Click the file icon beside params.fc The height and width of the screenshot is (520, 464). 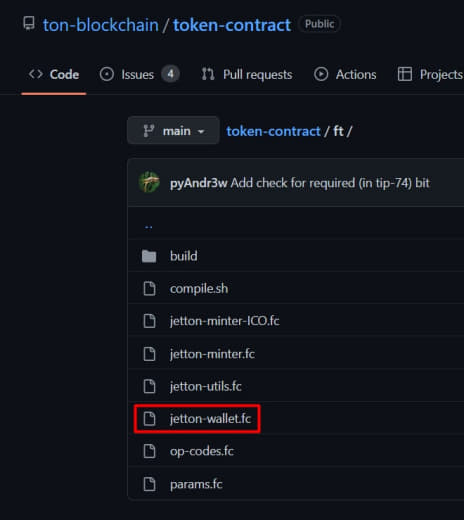tap(149, 484)
